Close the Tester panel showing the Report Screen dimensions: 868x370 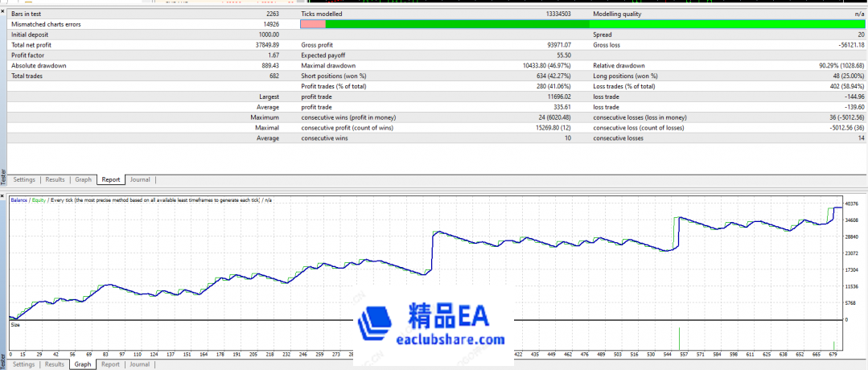2,10
